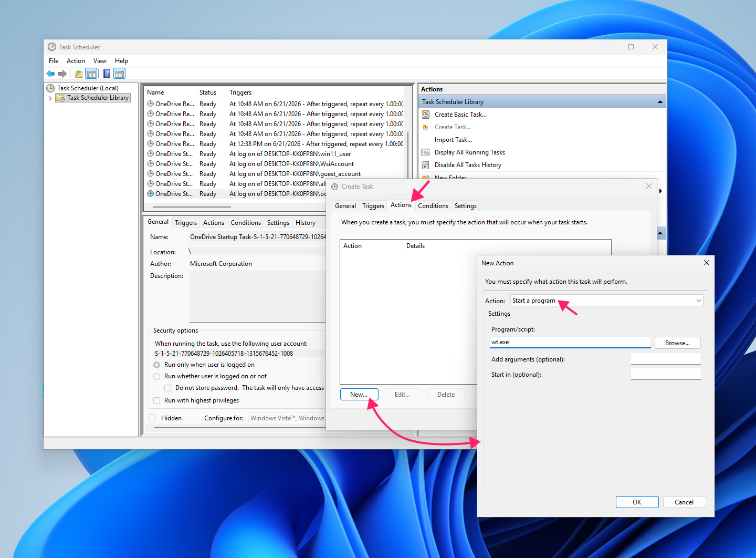Click the clock icon of the guest_account task row

(151, 174)
